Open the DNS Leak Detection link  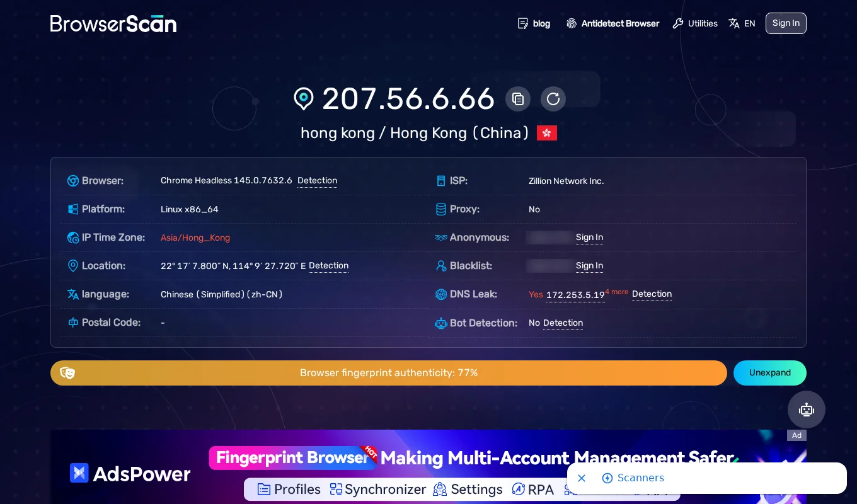tap(652, 294)
